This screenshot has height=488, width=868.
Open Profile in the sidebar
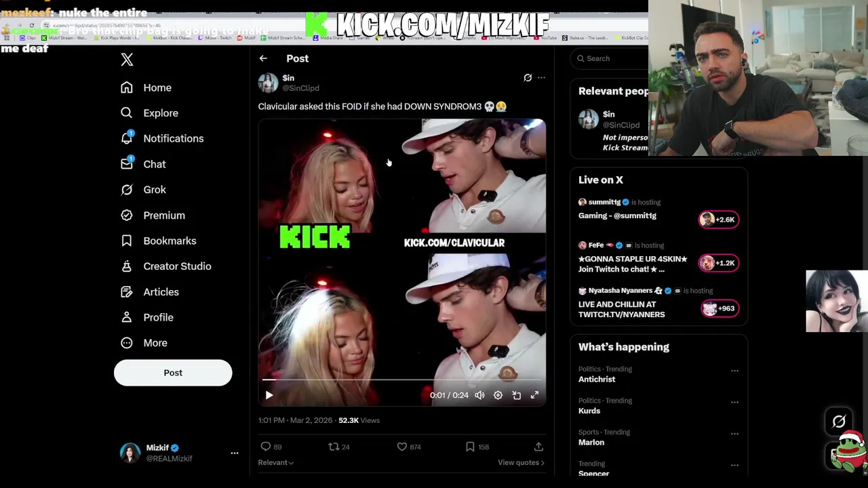[146, 317]
